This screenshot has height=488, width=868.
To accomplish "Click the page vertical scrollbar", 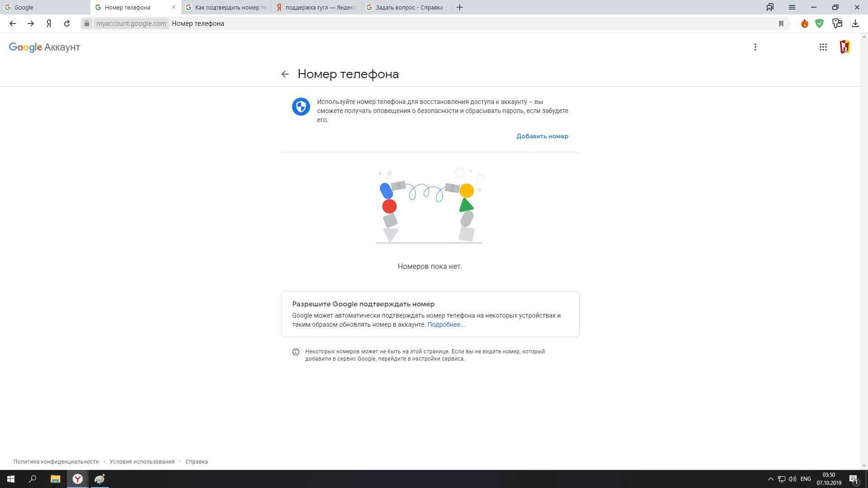I will 864,251.
